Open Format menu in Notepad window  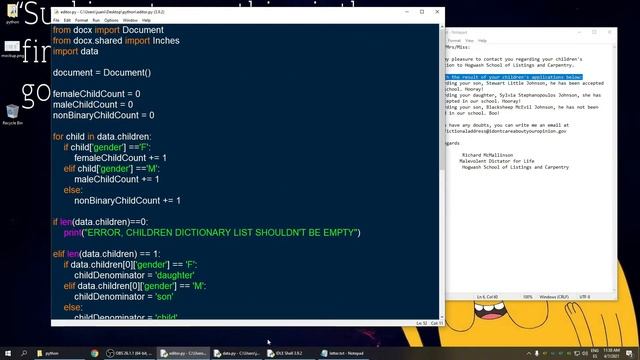pos(454,40)
